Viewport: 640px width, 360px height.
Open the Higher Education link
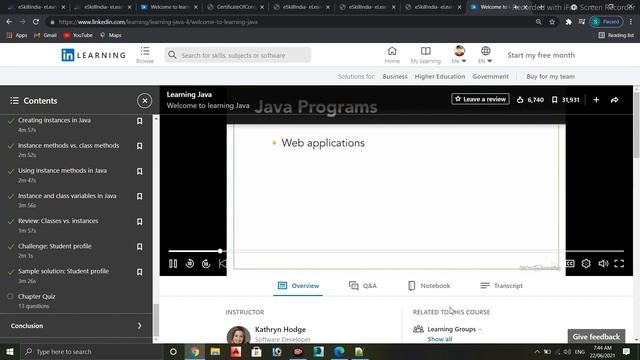(x=440, y=76)
